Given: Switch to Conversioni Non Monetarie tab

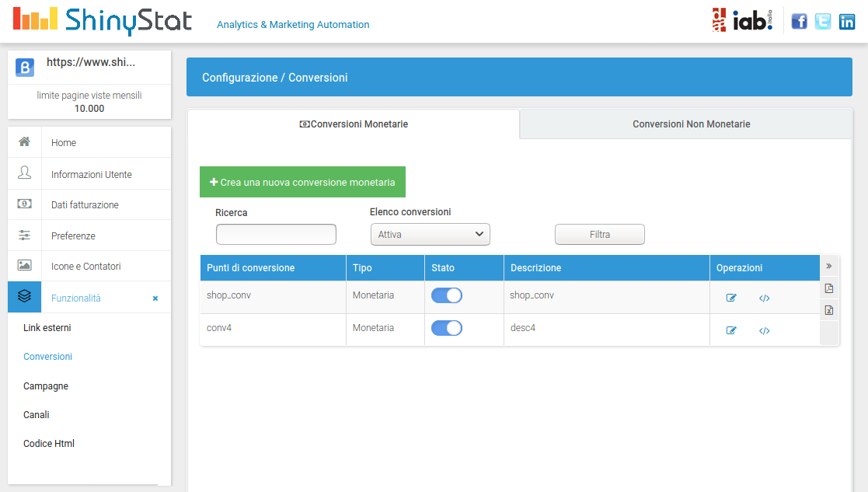Looking at the screenshot, I should tap(691, 124).
